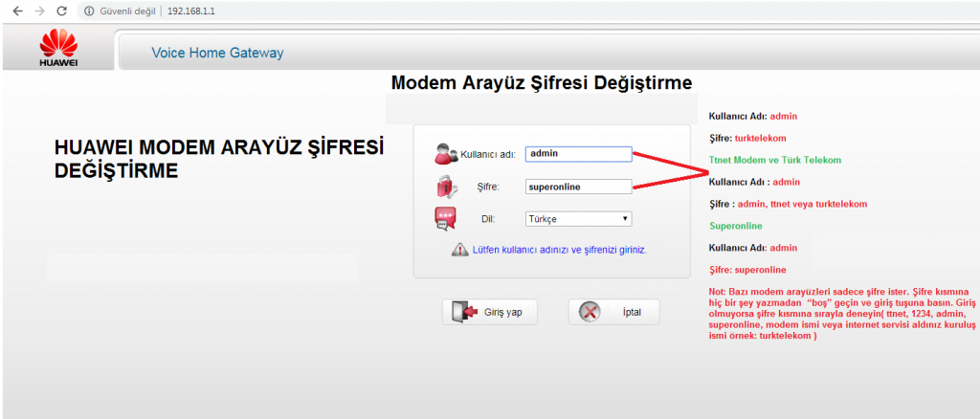Click the Giriş yap login button
The width and height of the screenshot is (980, 419).
click(x=490, y=312)
